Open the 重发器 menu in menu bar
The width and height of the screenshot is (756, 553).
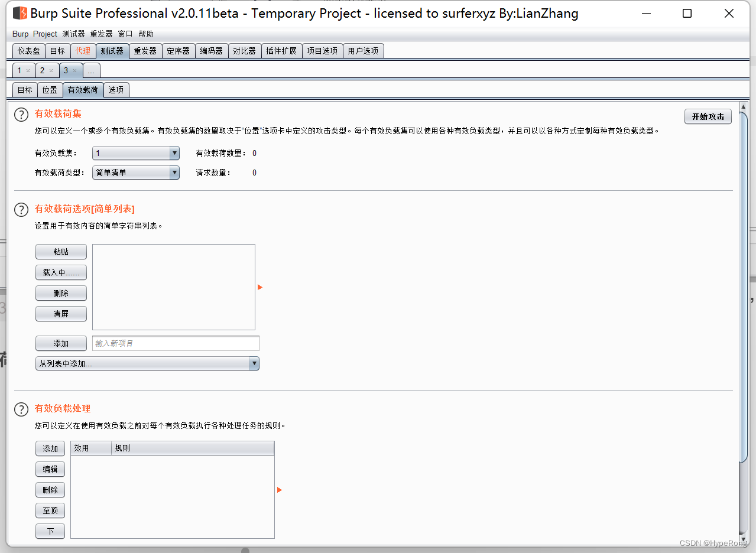(101, 34)
